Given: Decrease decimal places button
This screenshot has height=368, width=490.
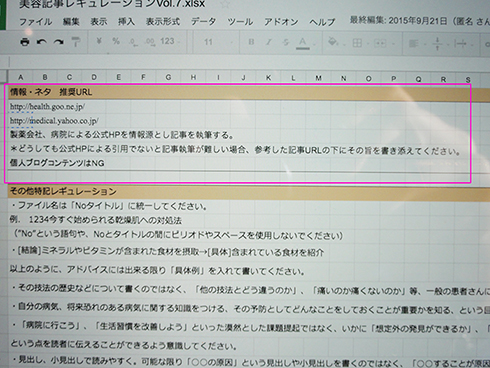Looking at the screenshot, I should 133,42.
